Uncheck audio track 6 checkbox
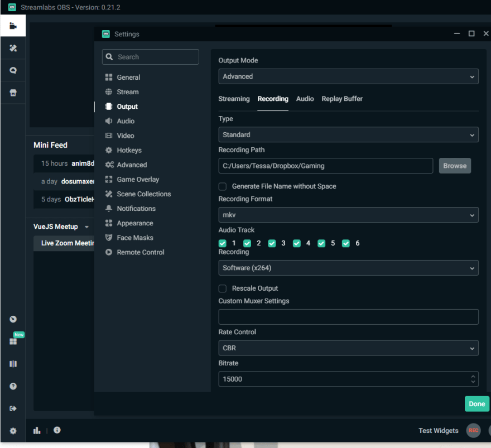Viewport: 491px width, 448px height. pos(346,243)
